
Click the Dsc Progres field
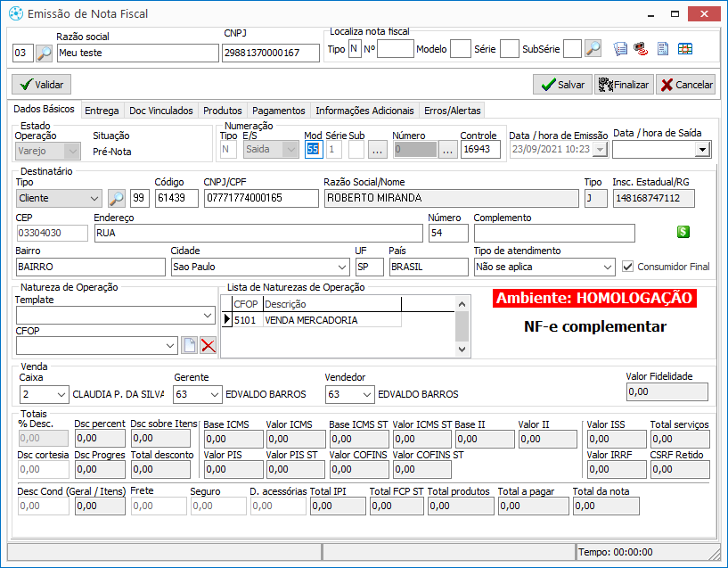[x=100, y=470]
